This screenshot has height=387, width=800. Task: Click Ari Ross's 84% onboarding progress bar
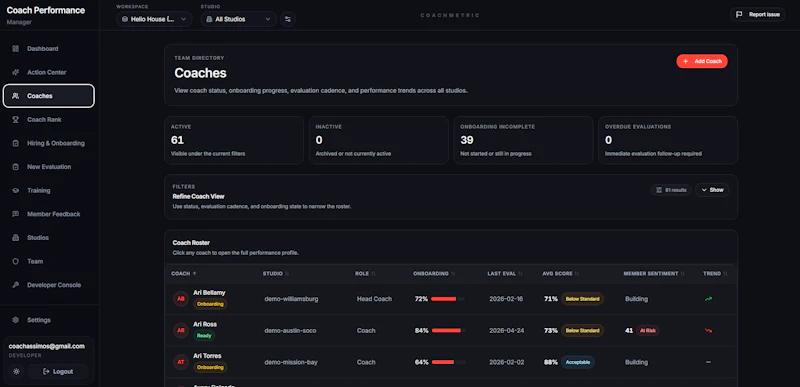click(x=448, y=331)
